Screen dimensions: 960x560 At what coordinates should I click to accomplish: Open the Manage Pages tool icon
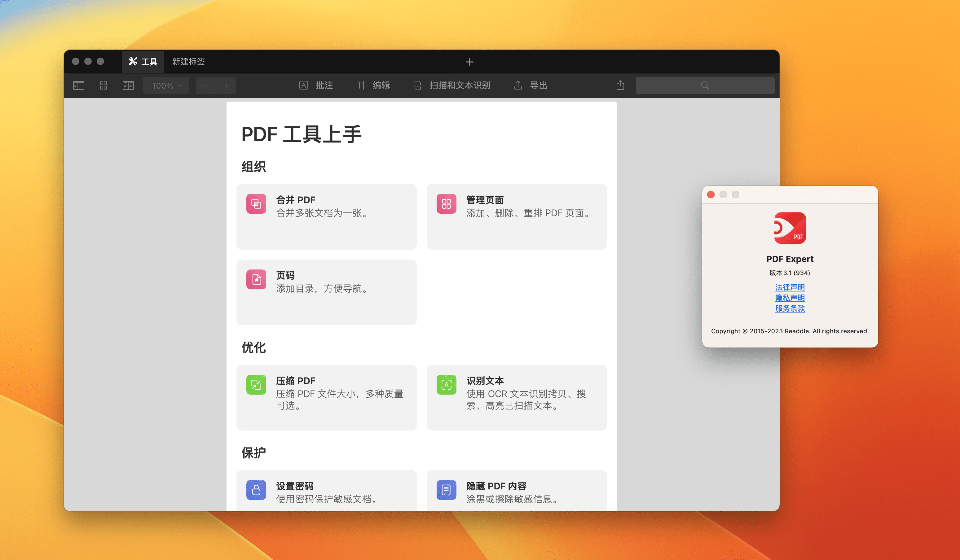[x=446, y=204]
